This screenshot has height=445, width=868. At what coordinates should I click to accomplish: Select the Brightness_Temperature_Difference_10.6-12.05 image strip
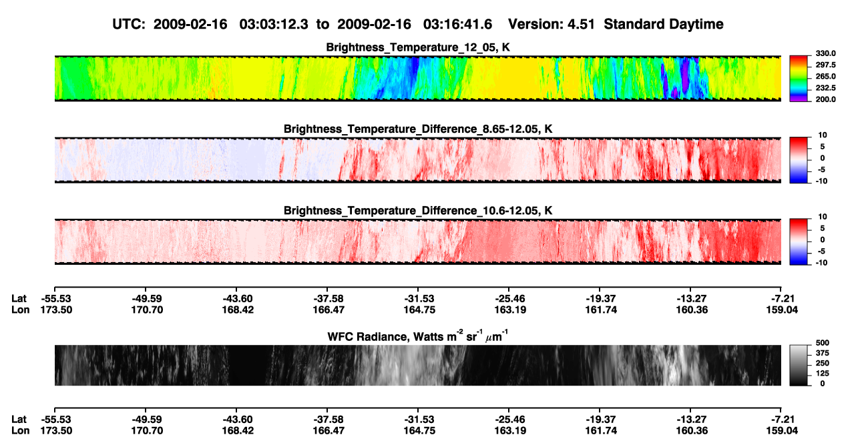pos(417,242)
